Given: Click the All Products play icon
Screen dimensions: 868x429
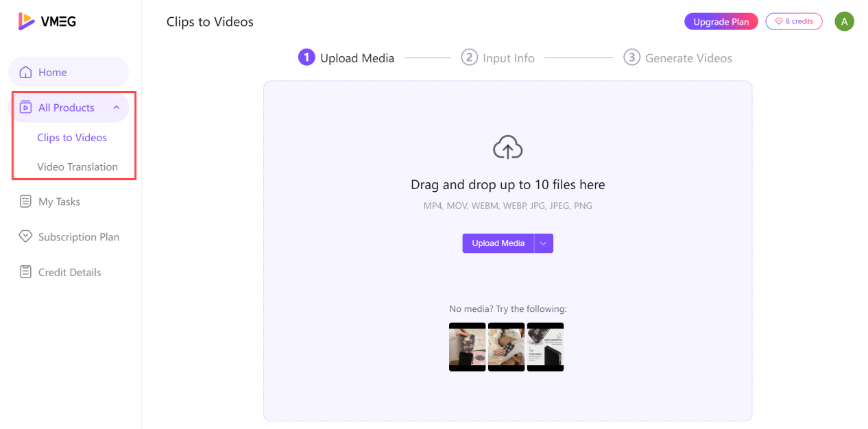Looking at the screenshot, I should [x=26, y=108].
